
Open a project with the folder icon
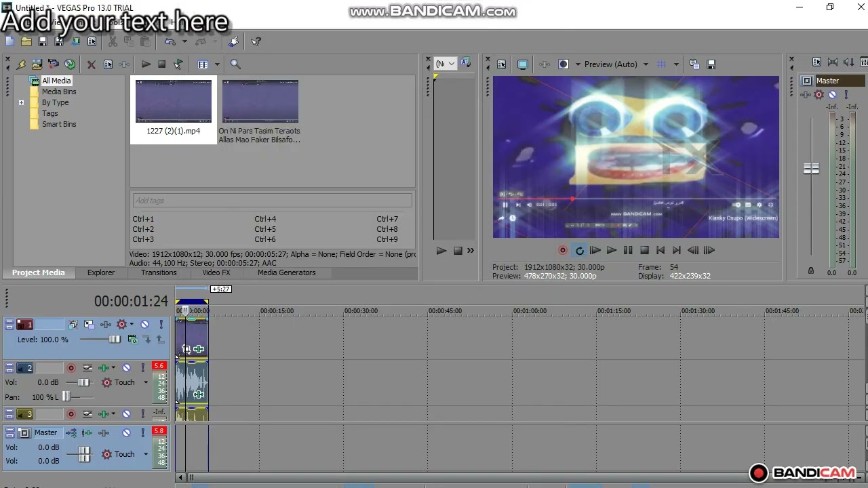click(x=26, y=42)
